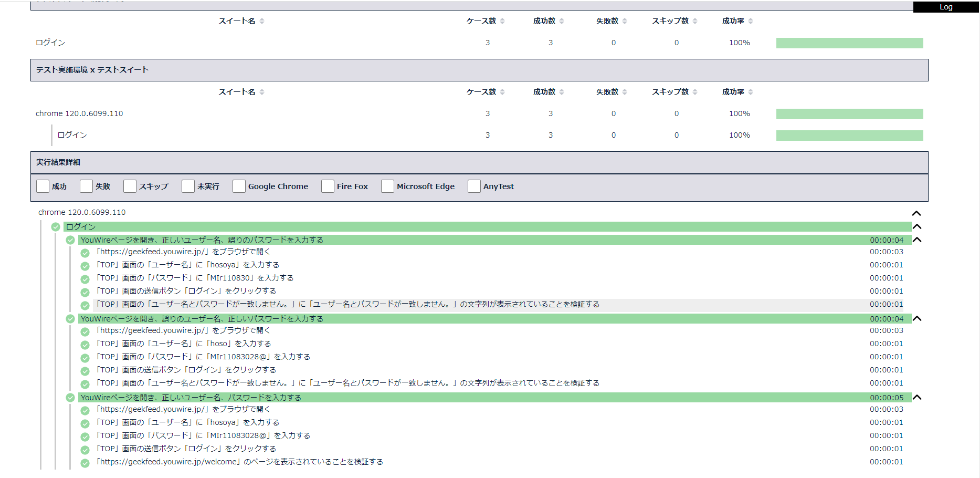The image size is (980, 478).
Task: Enable the 成功 filter checkbox
Action: (43, 186)
